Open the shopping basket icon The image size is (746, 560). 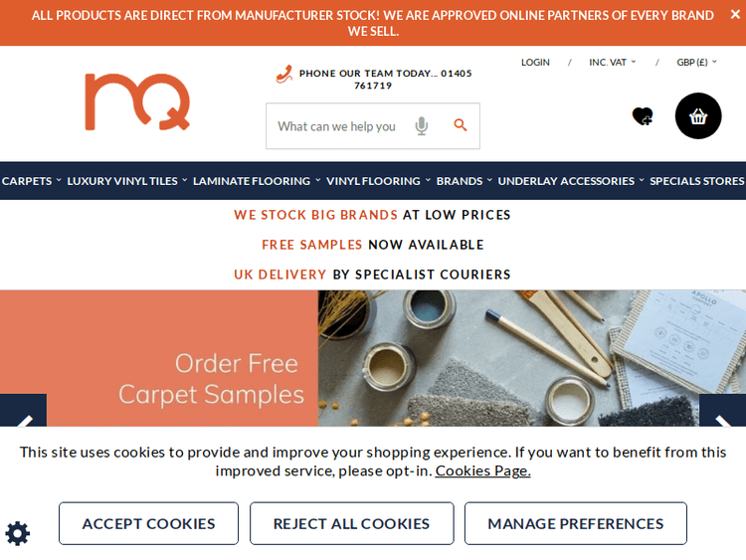point(698,116)
